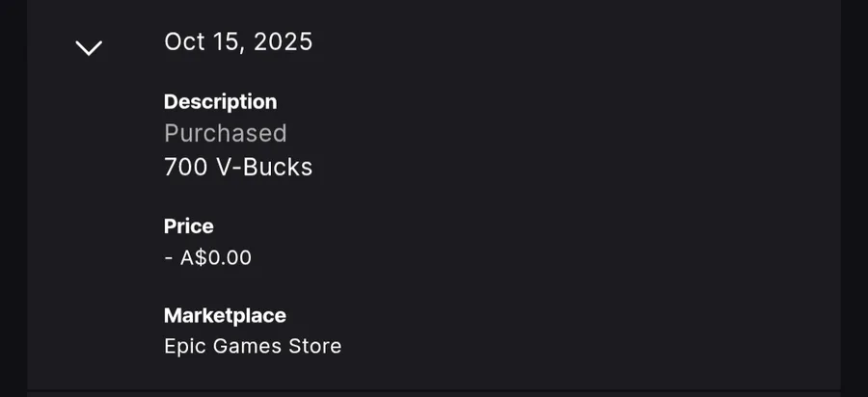This screenshot has height=397, width=868.
Task: Click the Price heading
Action: (x=188, y=226)
